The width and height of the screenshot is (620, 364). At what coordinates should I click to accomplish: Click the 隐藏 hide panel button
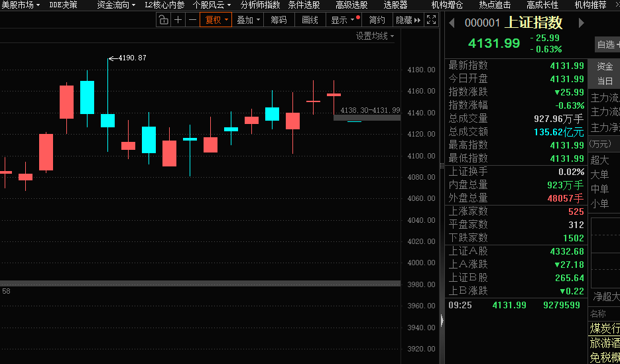408,20
